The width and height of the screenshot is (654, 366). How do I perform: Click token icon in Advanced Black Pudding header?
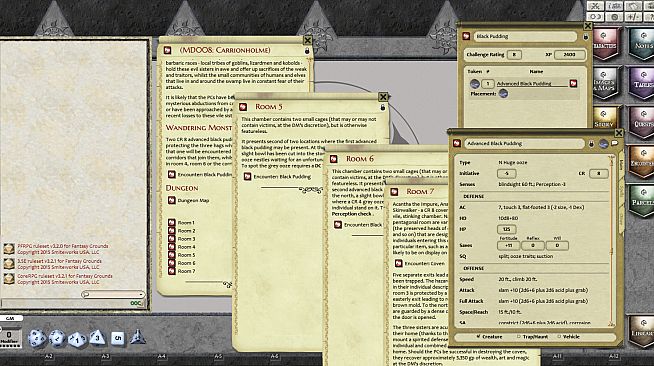pos(603,143)
